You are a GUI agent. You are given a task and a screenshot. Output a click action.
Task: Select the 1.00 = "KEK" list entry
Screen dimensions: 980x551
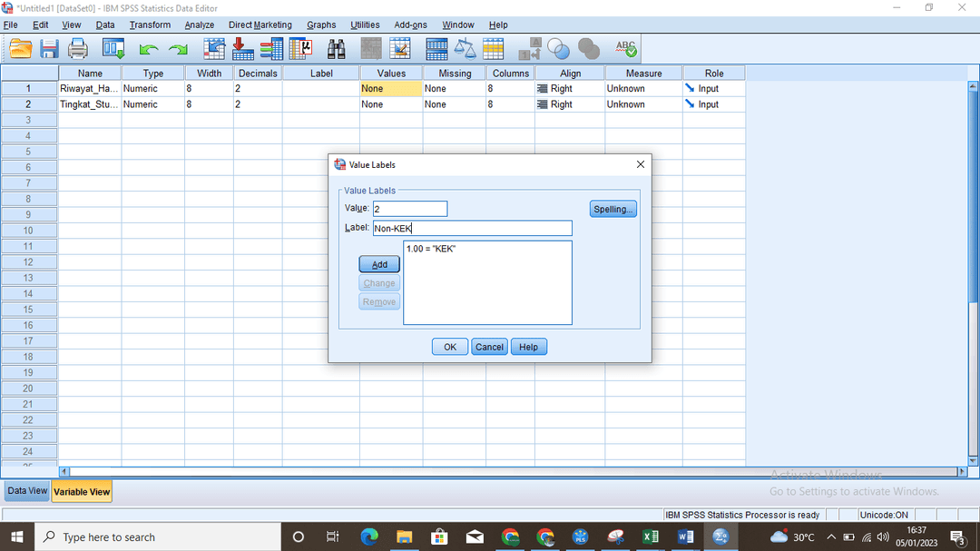[431, 249]
